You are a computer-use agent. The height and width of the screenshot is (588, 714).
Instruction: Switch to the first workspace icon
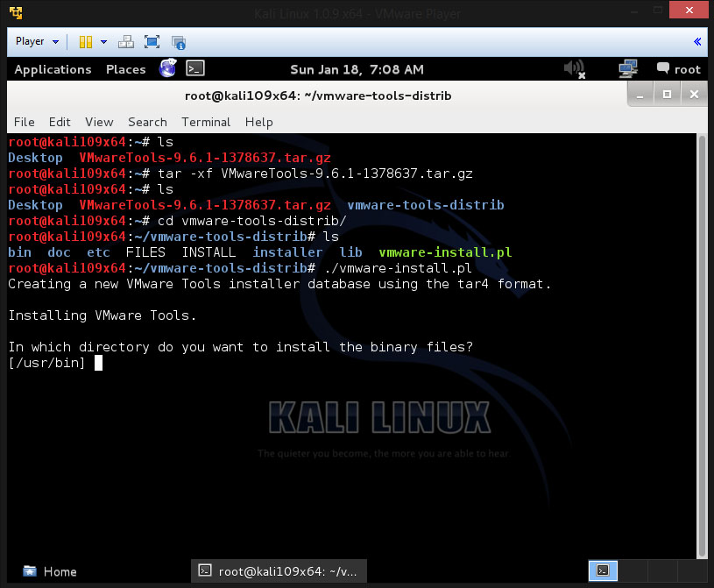click(x=603, y=570)
